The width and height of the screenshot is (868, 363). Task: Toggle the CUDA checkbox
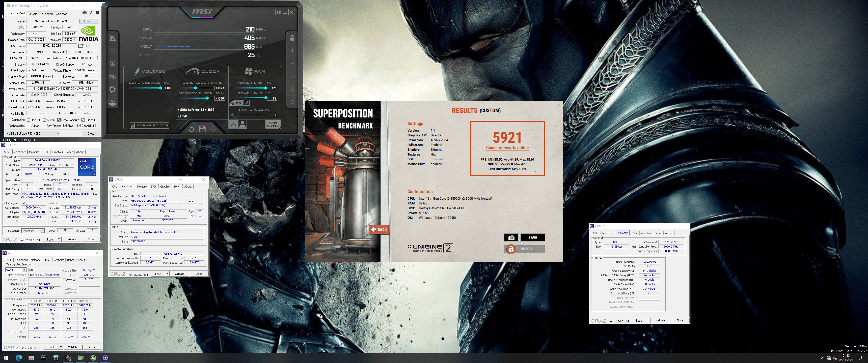(x=44, y=120)
